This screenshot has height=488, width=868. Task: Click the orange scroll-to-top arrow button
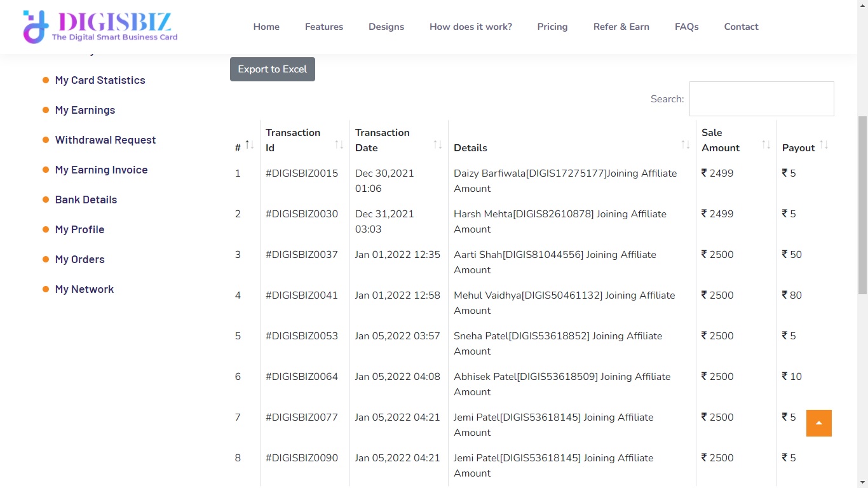(x=818, y=423)
